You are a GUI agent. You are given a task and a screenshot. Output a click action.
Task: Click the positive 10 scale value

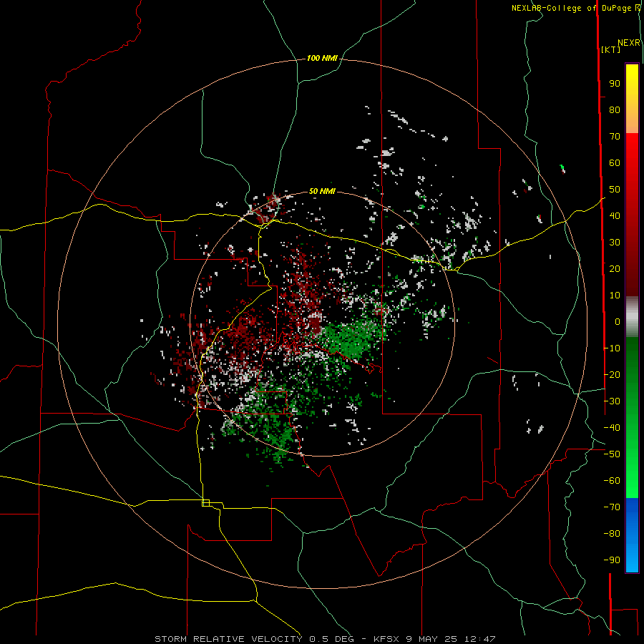pyautogui.click(x=615, y=296)
